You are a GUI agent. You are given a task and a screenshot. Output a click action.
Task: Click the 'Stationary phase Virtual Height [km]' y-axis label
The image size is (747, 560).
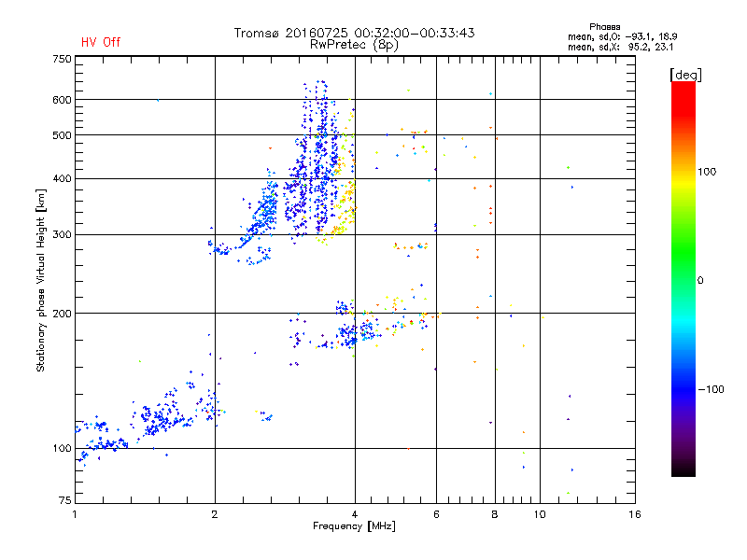40,280
